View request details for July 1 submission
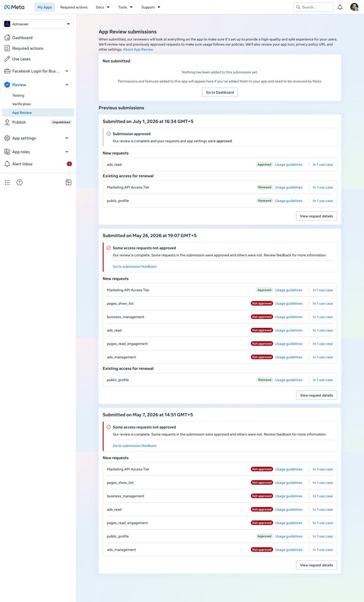The width and height of the screenshot is (364, 602). point(317,216)
